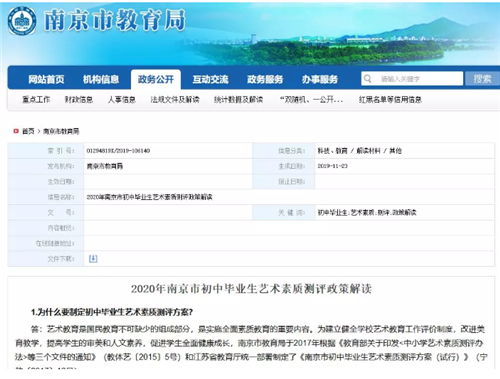
Task: Open 法规文件及解读 submenu link
Action: [175, 99]
